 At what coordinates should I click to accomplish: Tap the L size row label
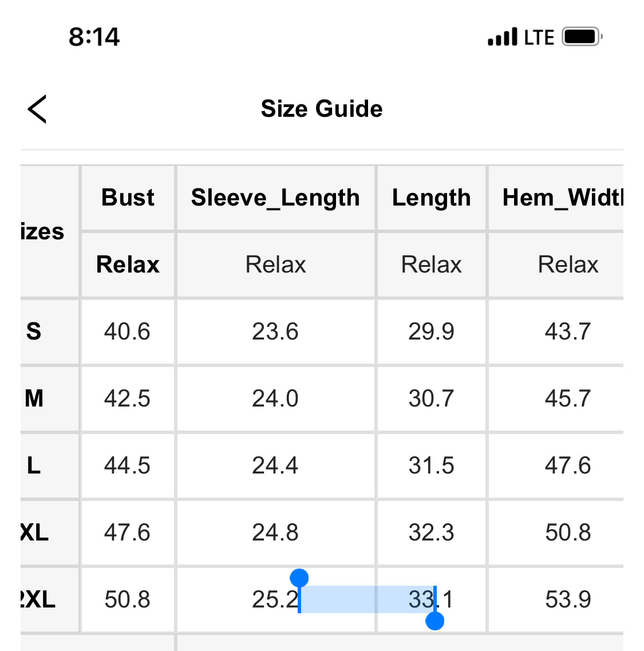34,465
